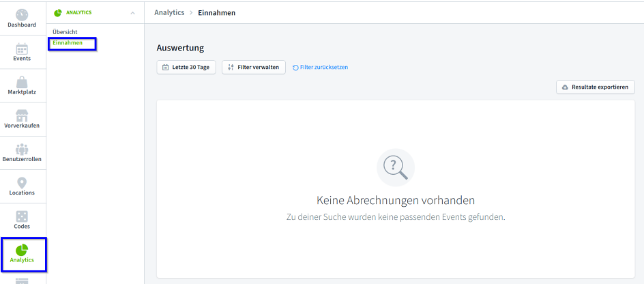The image size is (644, 284).
Task: Click Einnahmen in the breadcrumb
Action: (216, 13)
